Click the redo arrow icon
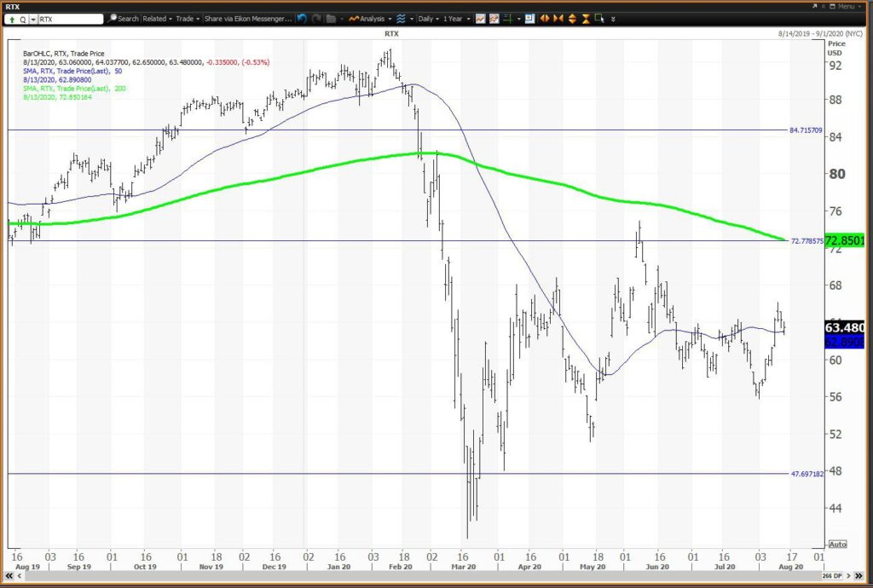This screenshot has height=588, width=873. pyautogui.click(x=316, y=19)
